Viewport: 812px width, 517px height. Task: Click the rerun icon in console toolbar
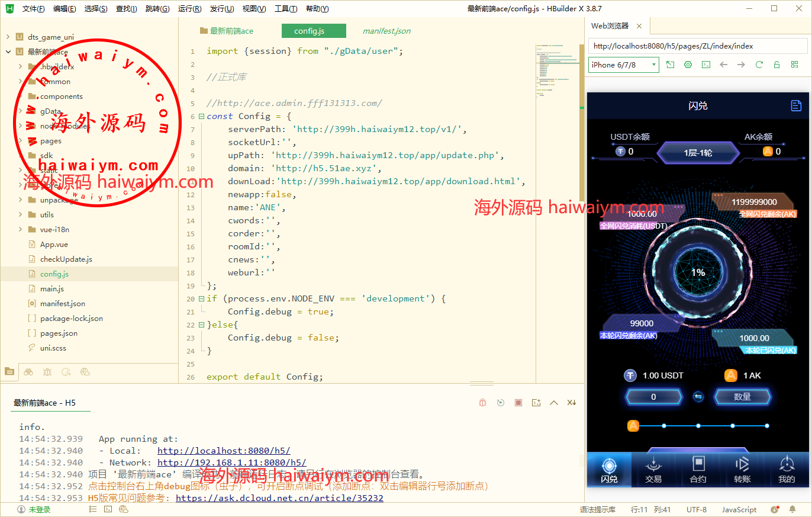(x=501, y=403)
